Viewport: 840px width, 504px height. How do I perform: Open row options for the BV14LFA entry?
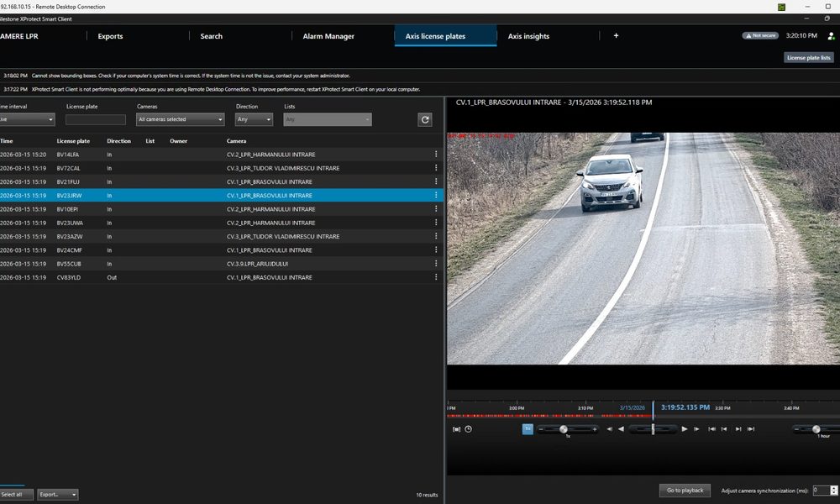[435, 155]
